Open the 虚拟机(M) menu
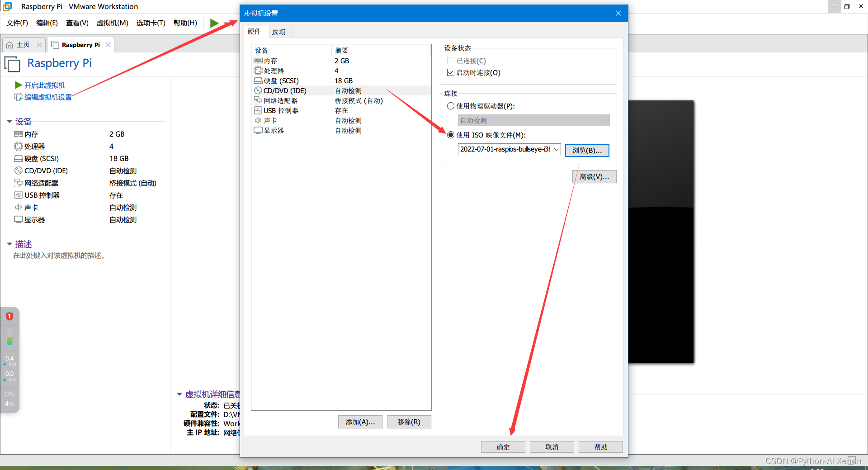868x470 pixels. click(x=112, y=23)
